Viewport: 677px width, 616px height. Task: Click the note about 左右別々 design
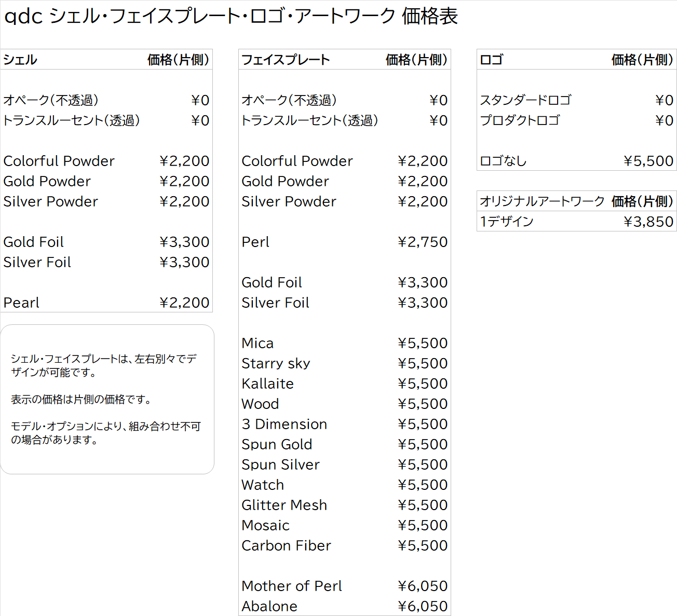(x=104, y=365)
